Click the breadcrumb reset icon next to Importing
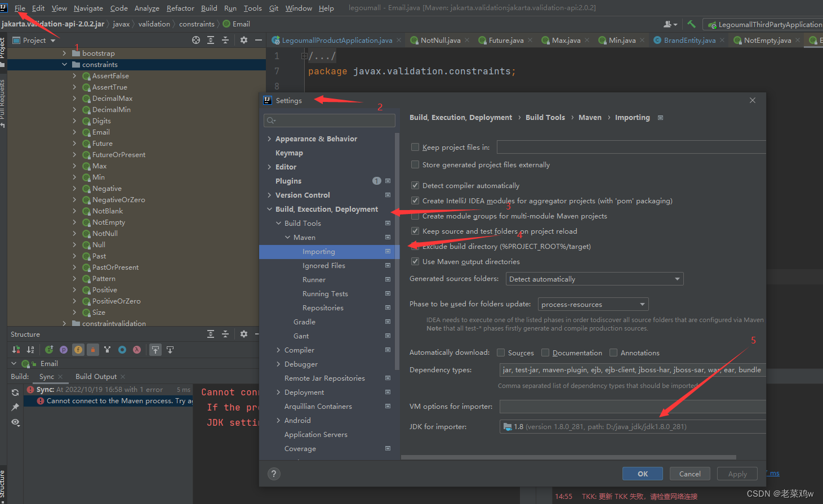This screenshot has height=504, width=823. (x=661, y=118)
